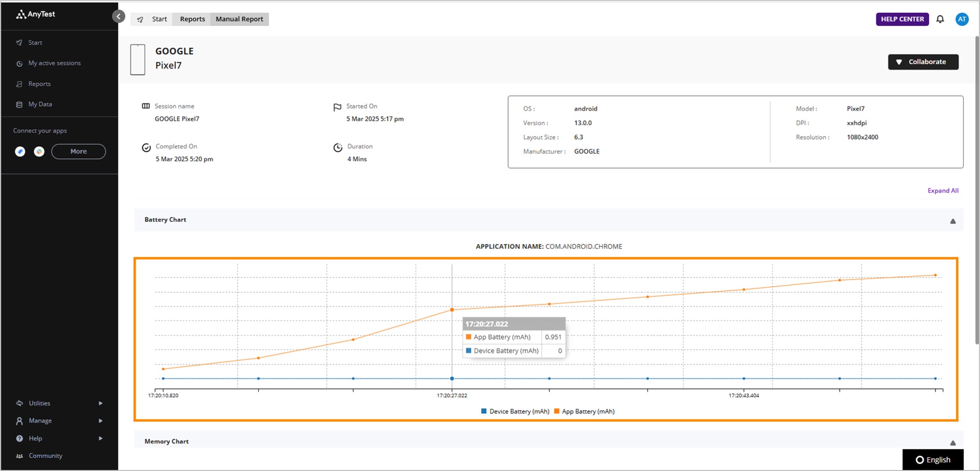Click the My Data database icon

pyautogui.click(x=20, y=105)
